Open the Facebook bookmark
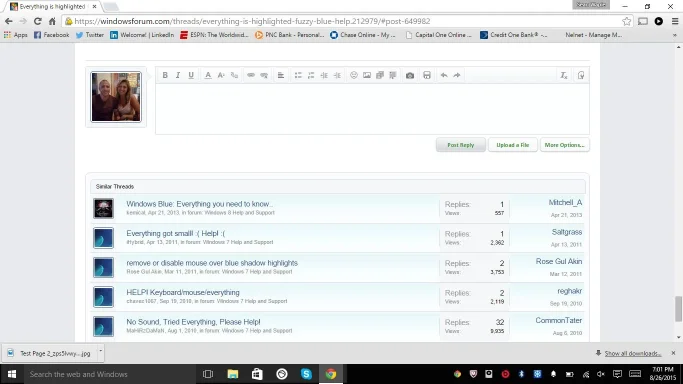Image resolution: width=683 pixels, height=384 pixels. point(51,35)
